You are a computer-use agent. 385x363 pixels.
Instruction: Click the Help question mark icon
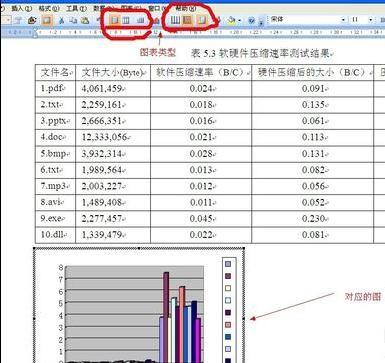[251, 20]
